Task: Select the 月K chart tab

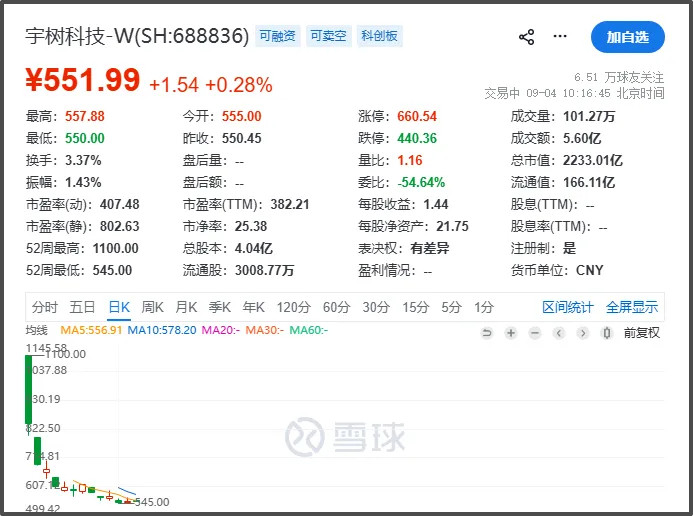Action: pyautogui.click(x=186, y=307)
